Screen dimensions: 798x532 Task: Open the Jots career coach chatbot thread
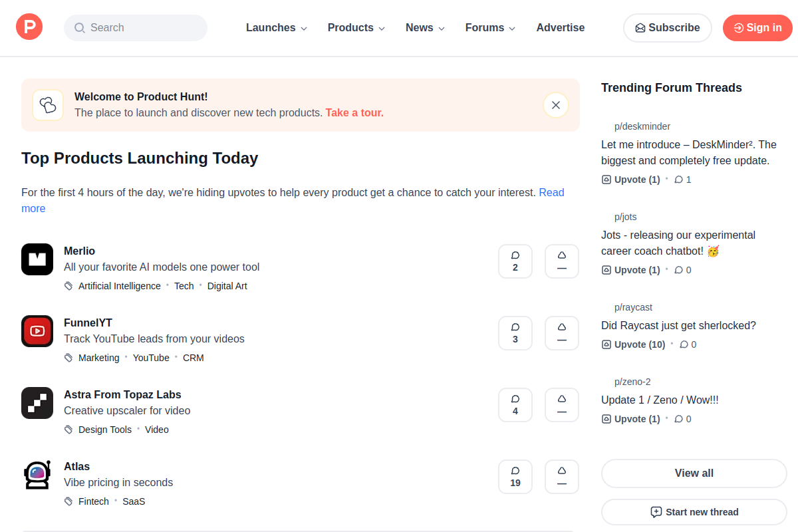678,243
